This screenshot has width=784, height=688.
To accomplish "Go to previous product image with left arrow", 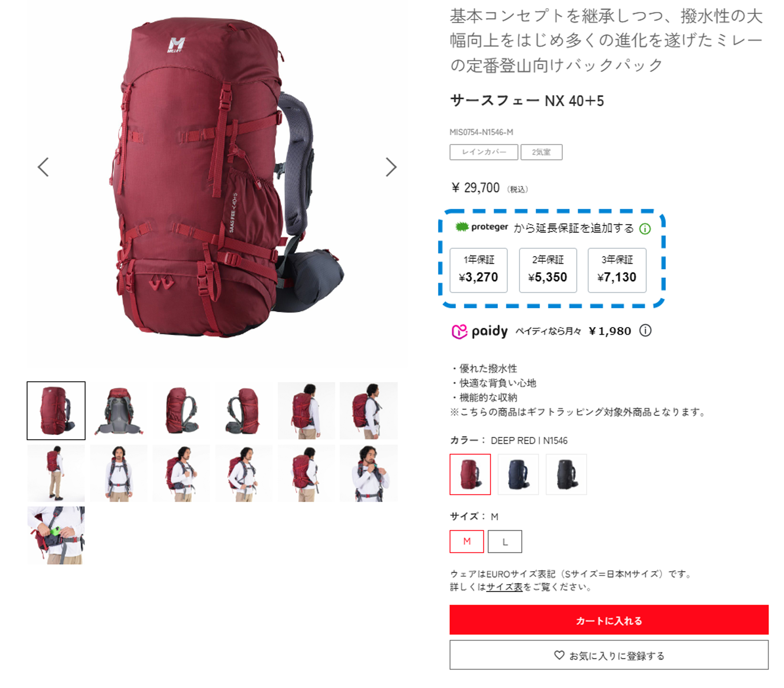I will coord(43,167).
